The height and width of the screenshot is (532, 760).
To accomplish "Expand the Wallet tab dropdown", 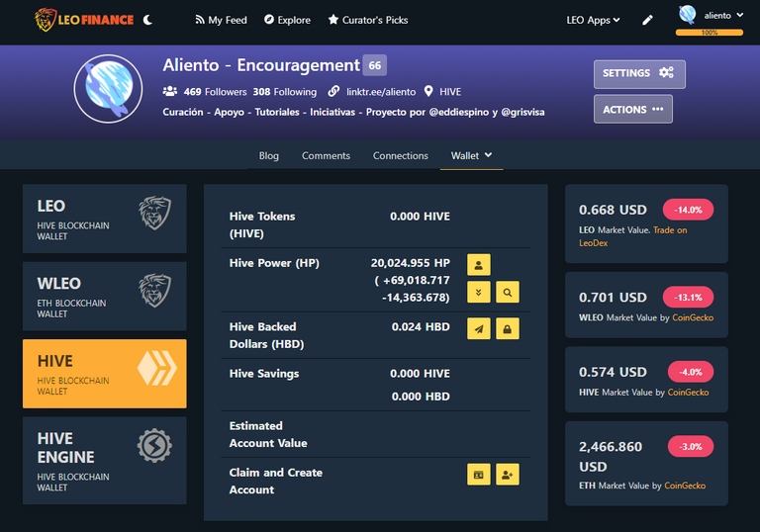I will pyautogui.click(x=472, y=155).
